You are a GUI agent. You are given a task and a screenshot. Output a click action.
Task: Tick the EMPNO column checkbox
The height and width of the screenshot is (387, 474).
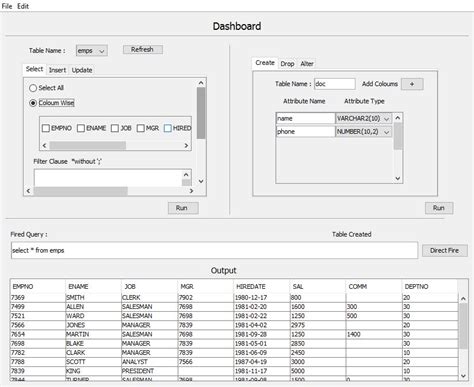46,128
